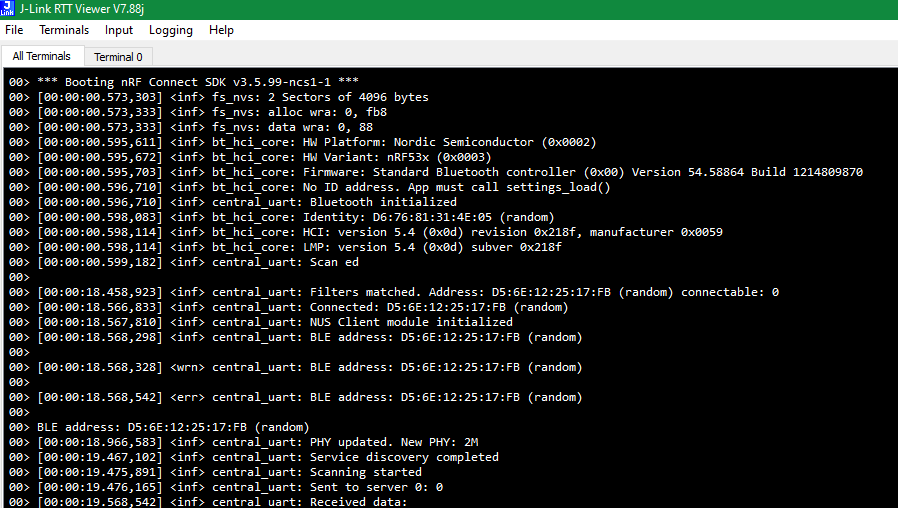Click the J-Link app icon in title bar

point(7,8)
